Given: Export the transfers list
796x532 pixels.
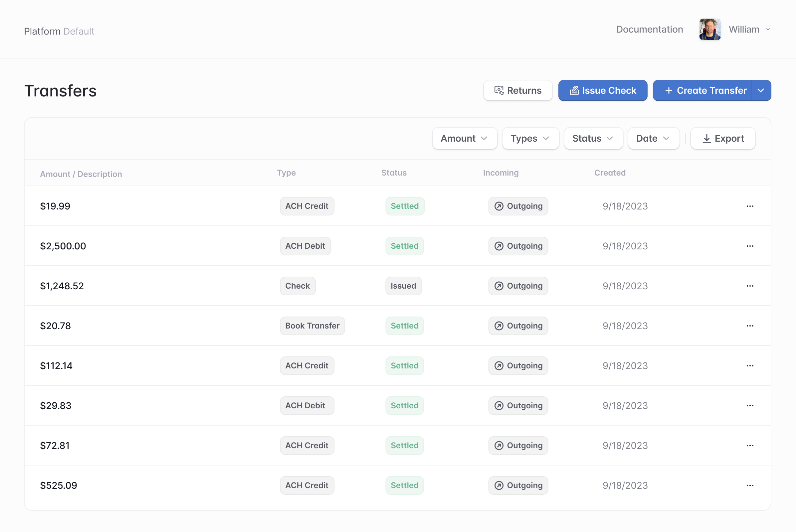Looking at the screenshot, I should 723,138.
